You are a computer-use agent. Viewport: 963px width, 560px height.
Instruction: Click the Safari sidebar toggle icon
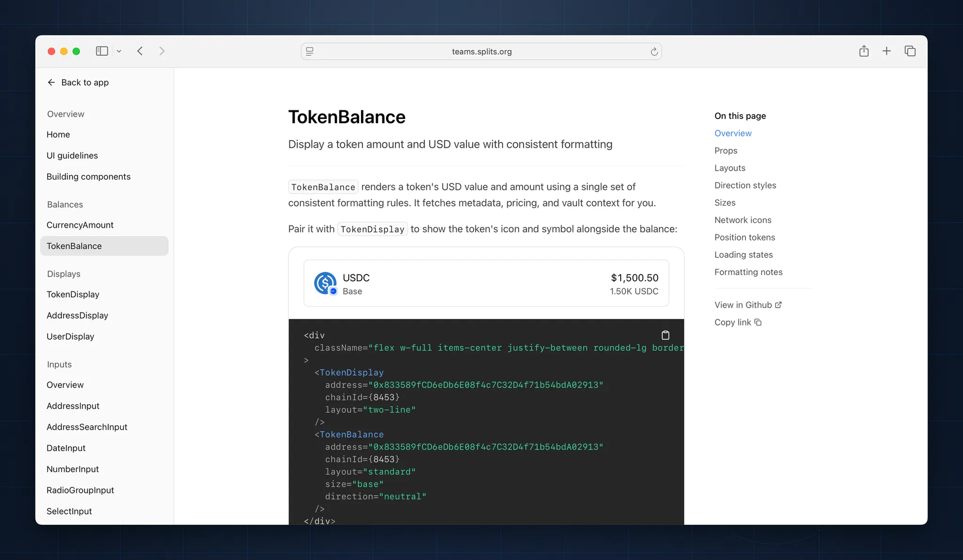click(102, 51)
